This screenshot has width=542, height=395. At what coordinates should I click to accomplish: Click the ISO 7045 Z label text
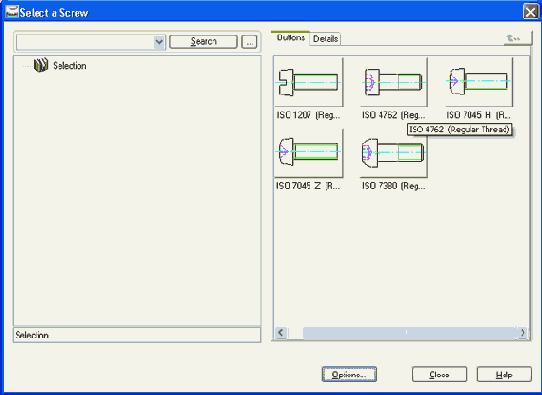[x=308, y=186]
